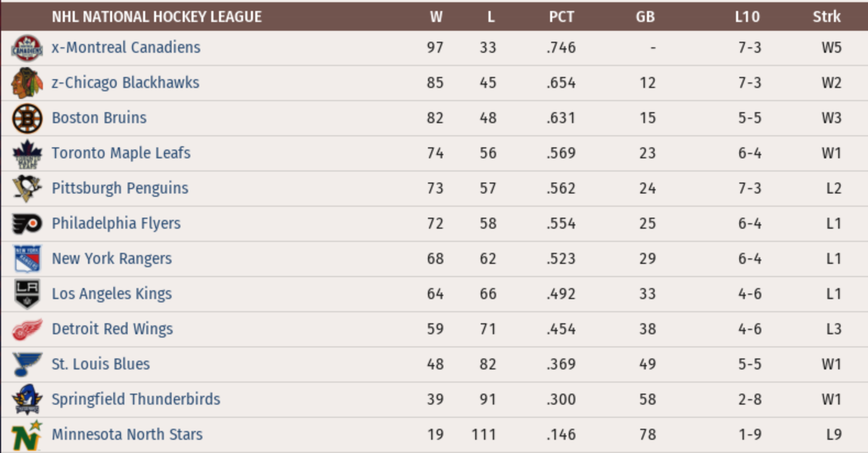
Task: Click the Boston Bruins logo icon
Action: pyautogui.click(x=27, y=118)
